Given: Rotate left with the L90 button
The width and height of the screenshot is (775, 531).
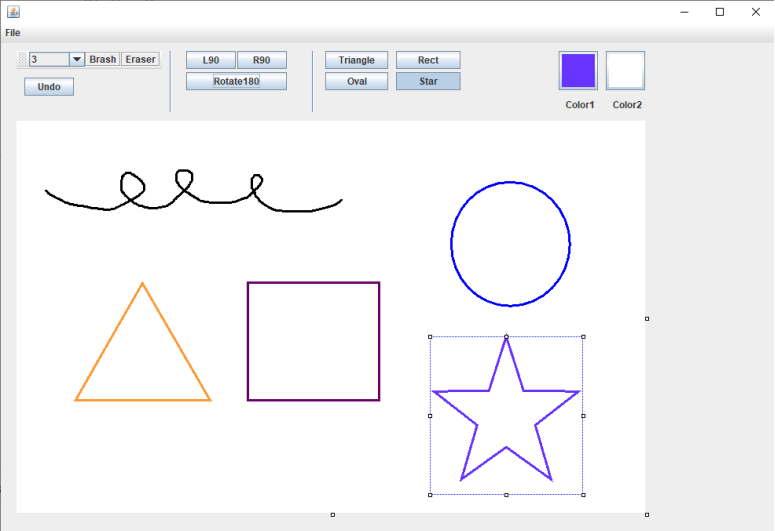Looking at the screenshot, I should pyautogui.click(x=211, y=60).
